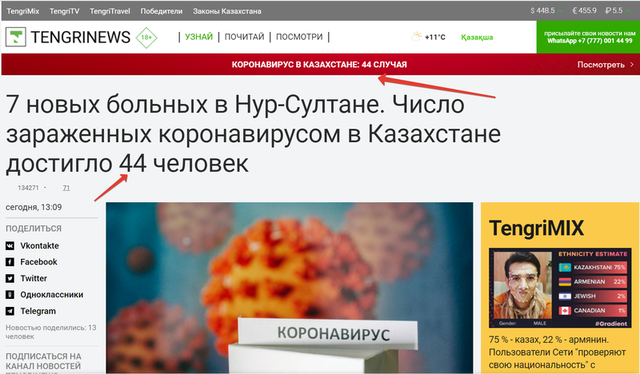Click the TENGRINEWS site title text
The width and height of the screenshot is (640, 374).
pos(80,37)
